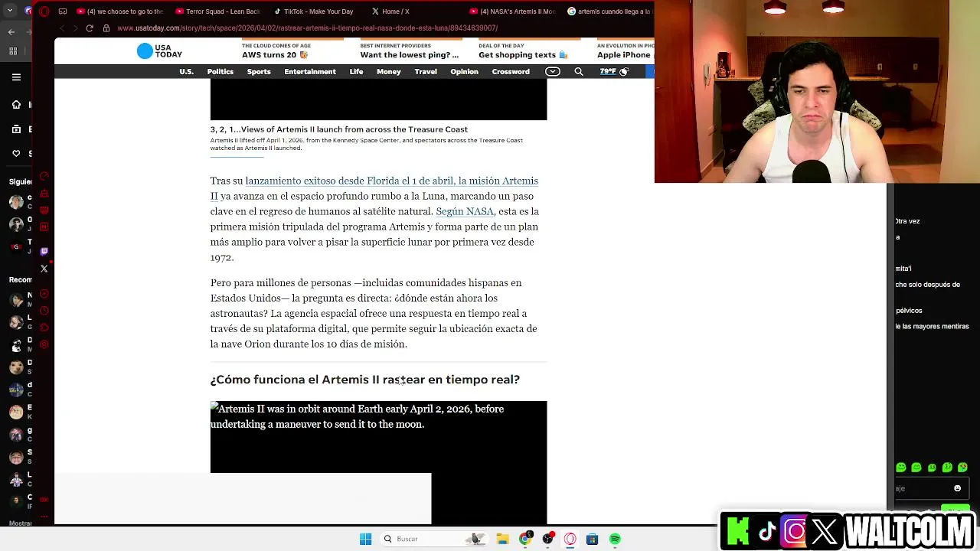Click the heart Following icon in Kick sidebar
The height and width of the screenshot is (551, 980).
coord(16,154)
